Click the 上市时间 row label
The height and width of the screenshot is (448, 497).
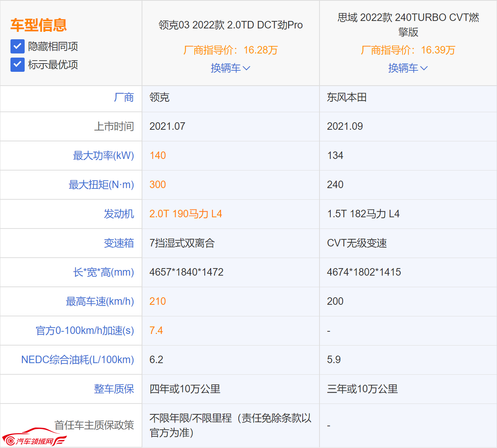tap(114, 126)
